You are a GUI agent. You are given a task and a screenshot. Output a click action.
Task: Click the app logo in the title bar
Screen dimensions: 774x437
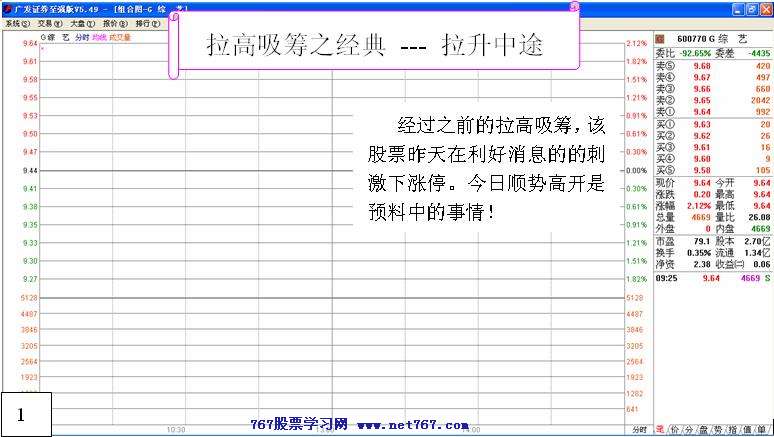pyautogui.click(x=6, y=6)
